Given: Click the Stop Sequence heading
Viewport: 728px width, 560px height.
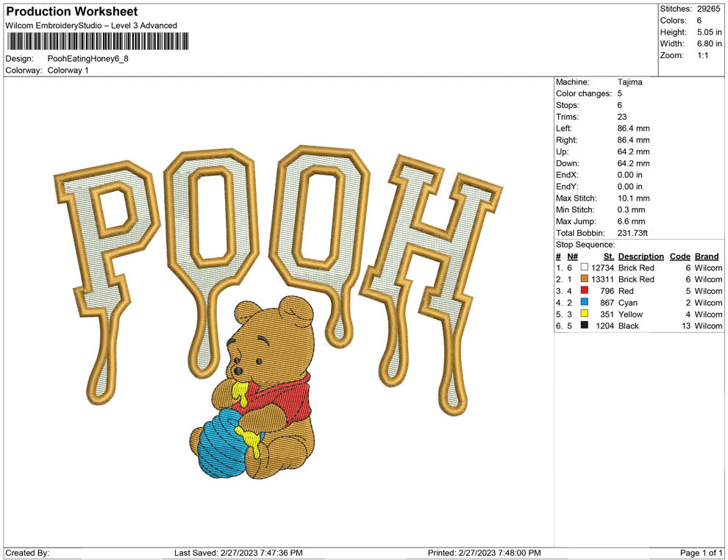Looking at the screenshot, I should [585, 244].
